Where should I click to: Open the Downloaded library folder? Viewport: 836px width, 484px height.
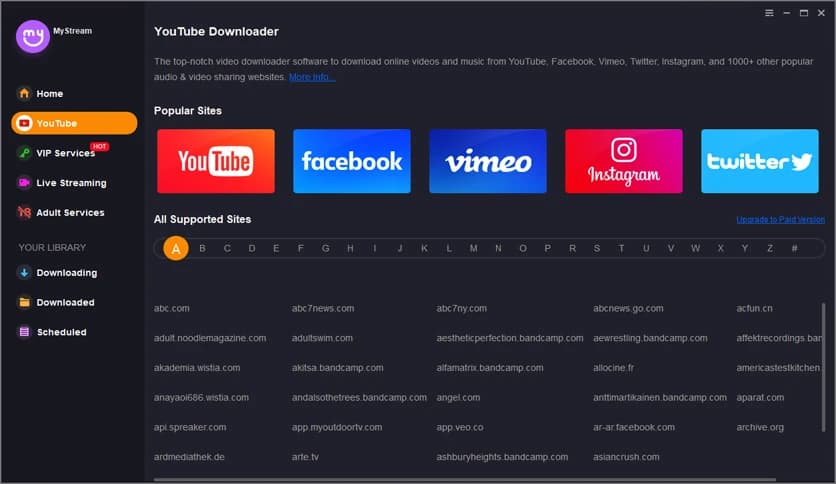tap(56, 302)
